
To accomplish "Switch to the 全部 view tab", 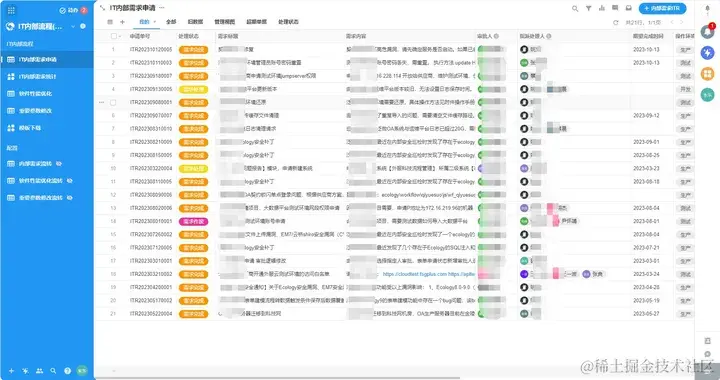I will point(171,22).
